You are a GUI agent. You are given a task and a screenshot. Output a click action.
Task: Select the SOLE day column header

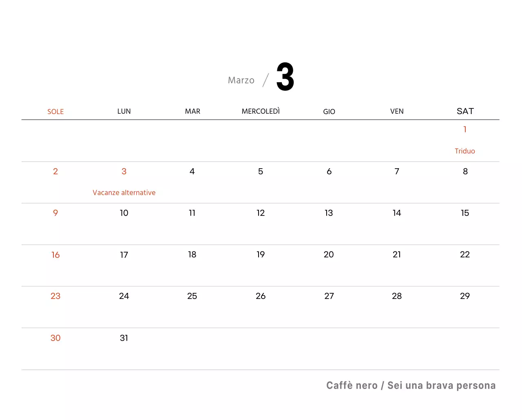[x=55, y=112]
